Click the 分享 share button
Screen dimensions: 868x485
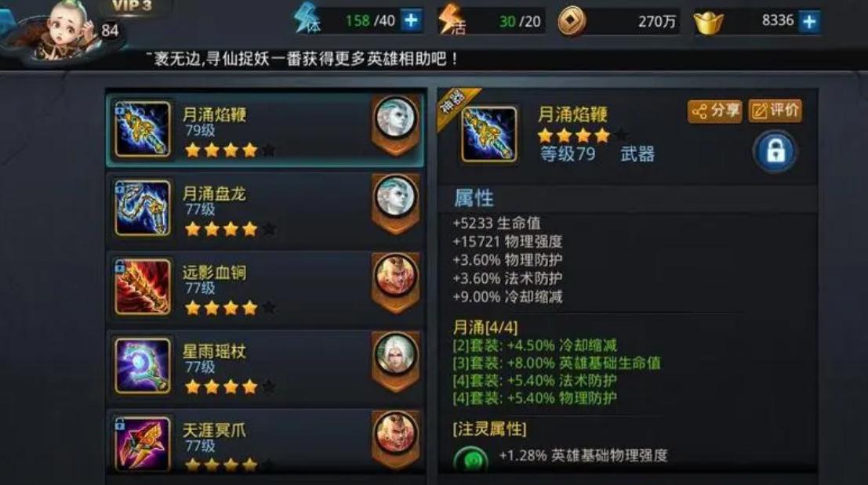click(x=714, y=110)
